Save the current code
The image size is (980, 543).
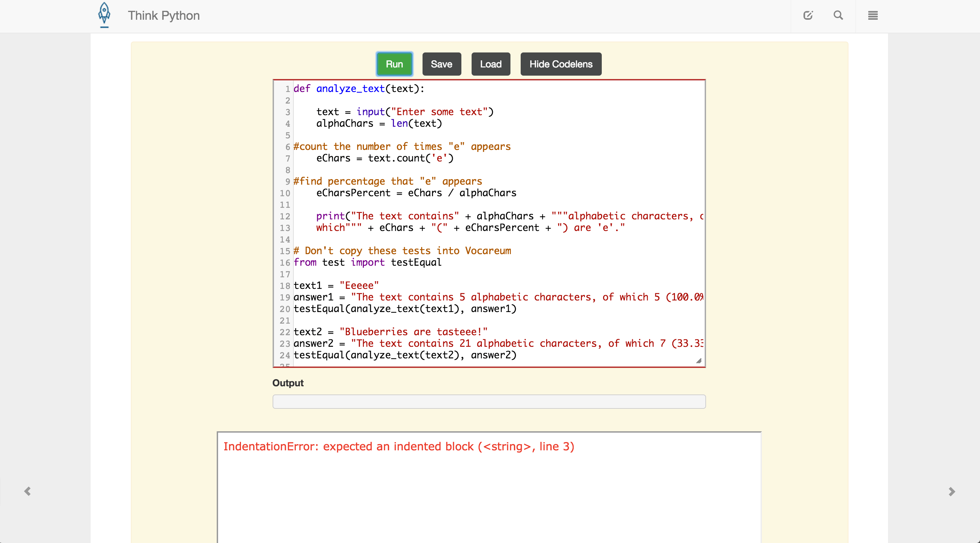[x=441, y=64]
